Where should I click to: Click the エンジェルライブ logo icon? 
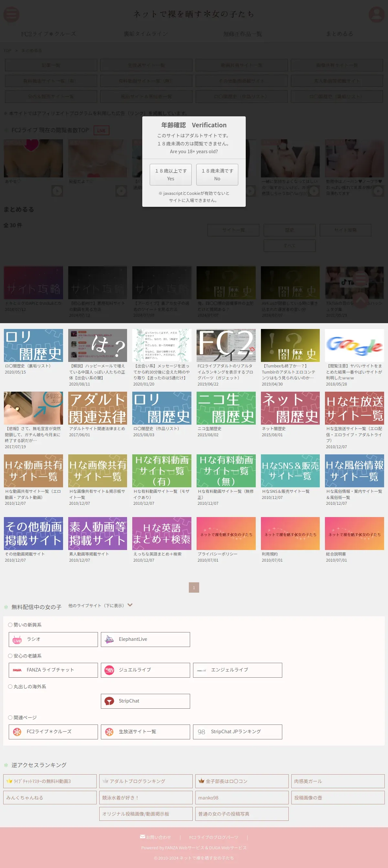click(x=201, y=670)
